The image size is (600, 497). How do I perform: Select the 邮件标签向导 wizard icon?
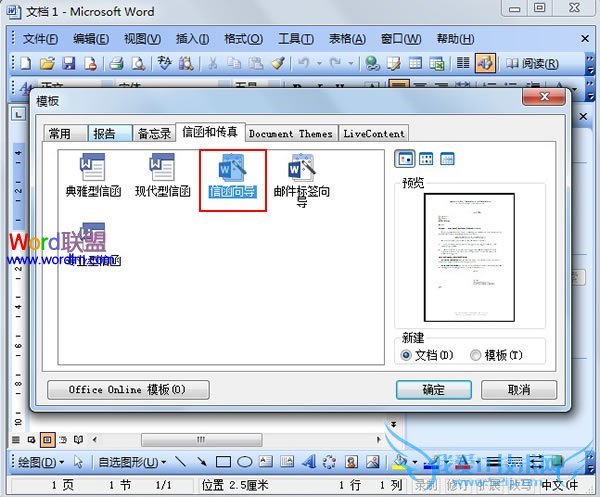pos(302,181)
